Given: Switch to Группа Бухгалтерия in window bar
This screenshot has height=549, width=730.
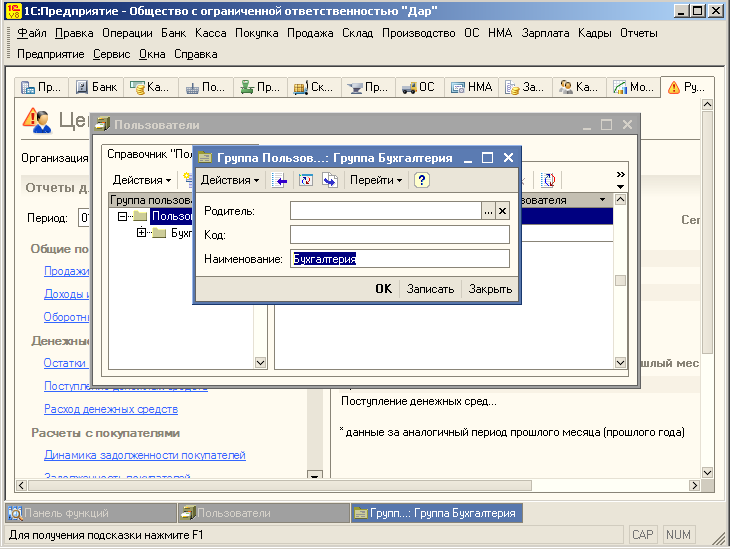Looking at the screenshot, I should point(436,513).
